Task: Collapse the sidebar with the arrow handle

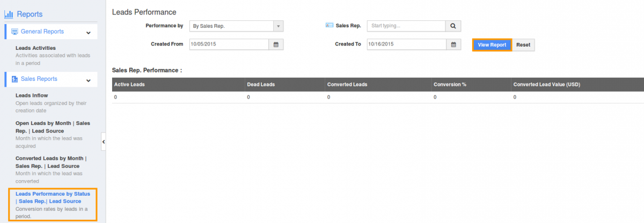Action: 104,142
